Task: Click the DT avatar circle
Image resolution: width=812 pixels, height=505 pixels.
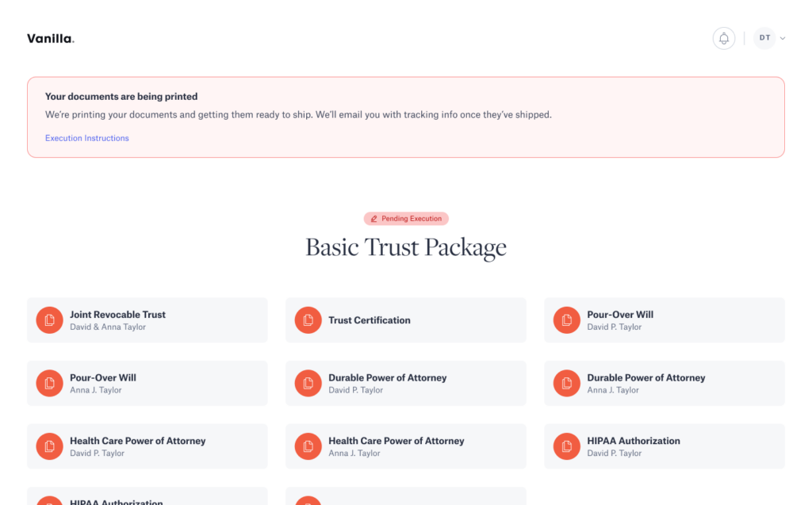Action: (x=764, y=38)
